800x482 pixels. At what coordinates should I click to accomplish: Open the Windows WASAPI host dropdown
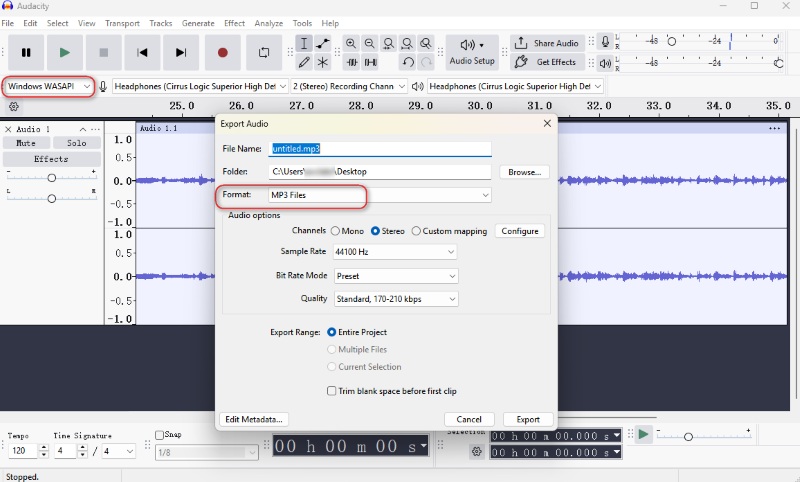pos(49,86)
